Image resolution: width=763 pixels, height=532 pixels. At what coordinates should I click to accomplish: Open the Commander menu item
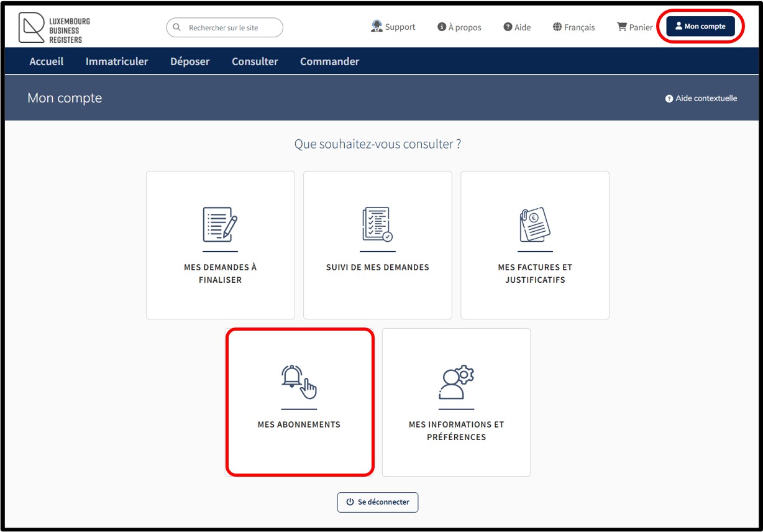329,62
